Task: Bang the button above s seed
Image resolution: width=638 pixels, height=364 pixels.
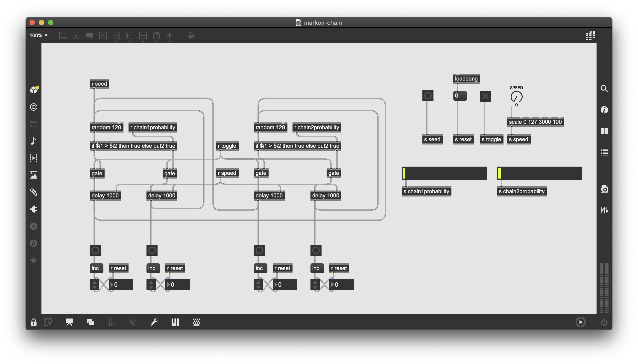Action: click(427, 96)
